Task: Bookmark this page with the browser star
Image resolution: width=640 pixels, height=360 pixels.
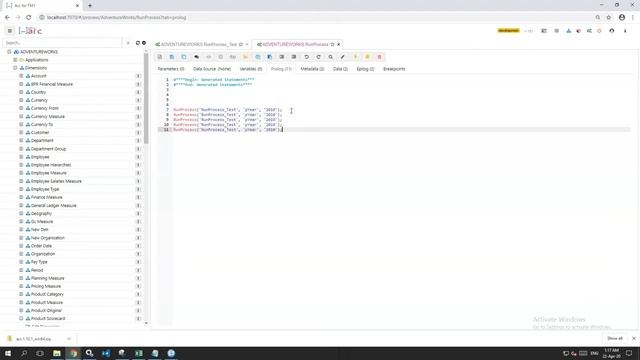Action: point(609,18)
